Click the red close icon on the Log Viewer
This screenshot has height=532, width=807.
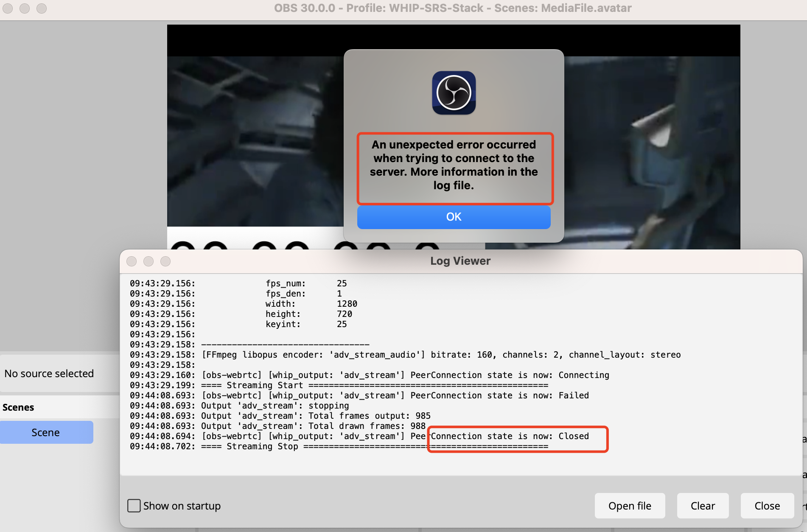tap(132, 261)
